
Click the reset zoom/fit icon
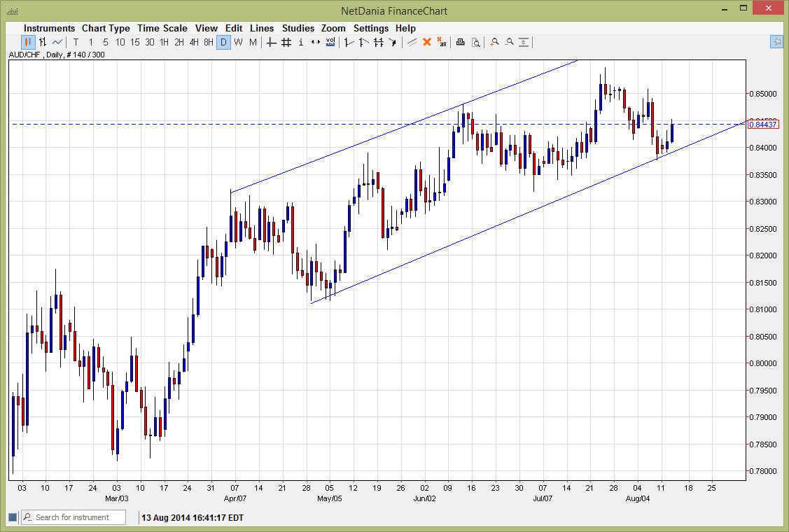coord(524,42)
